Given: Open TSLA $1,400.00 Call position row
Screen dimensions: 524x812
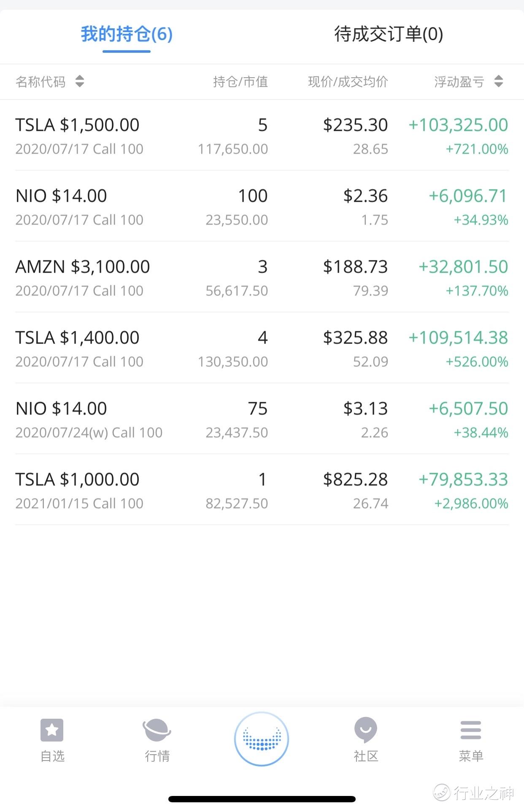Looking at the screenshot, I should (x=262, y=348).
